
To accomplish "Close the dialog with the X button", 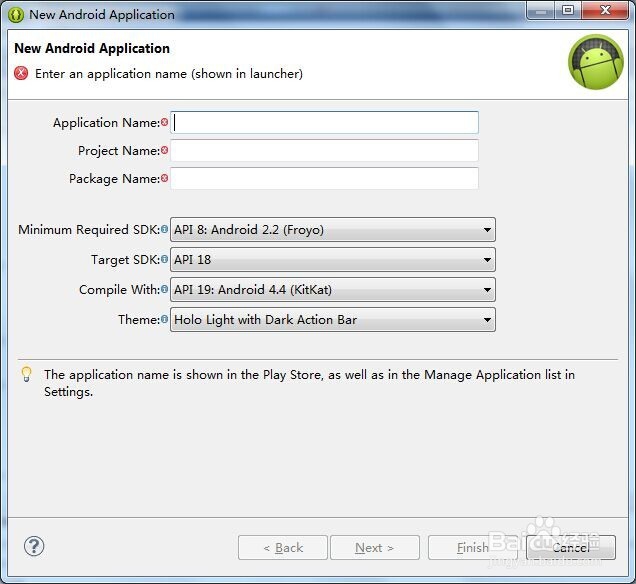I will [605, 10].
